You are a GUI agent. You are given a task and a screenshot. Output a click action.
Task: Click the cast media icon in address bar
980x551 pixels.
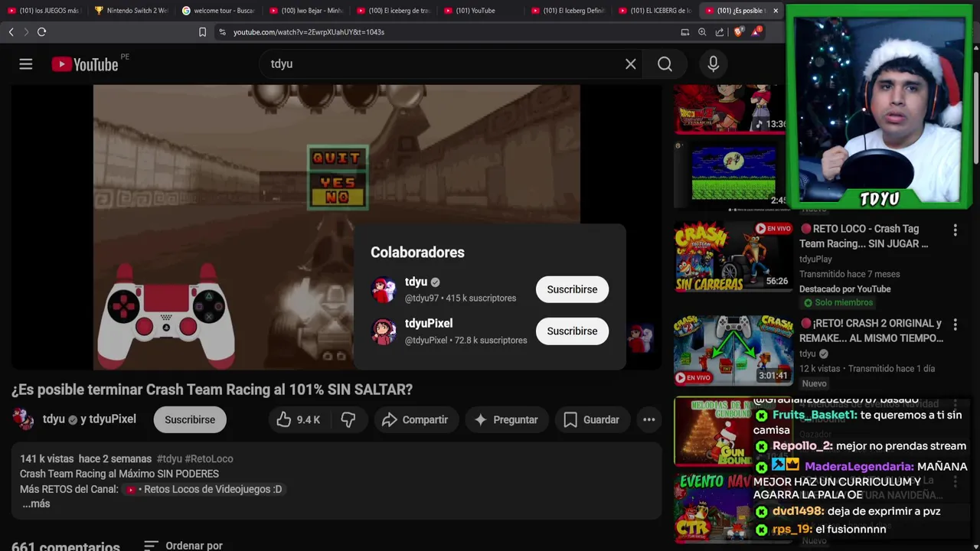pyautogui.click(x=684, y=32)
